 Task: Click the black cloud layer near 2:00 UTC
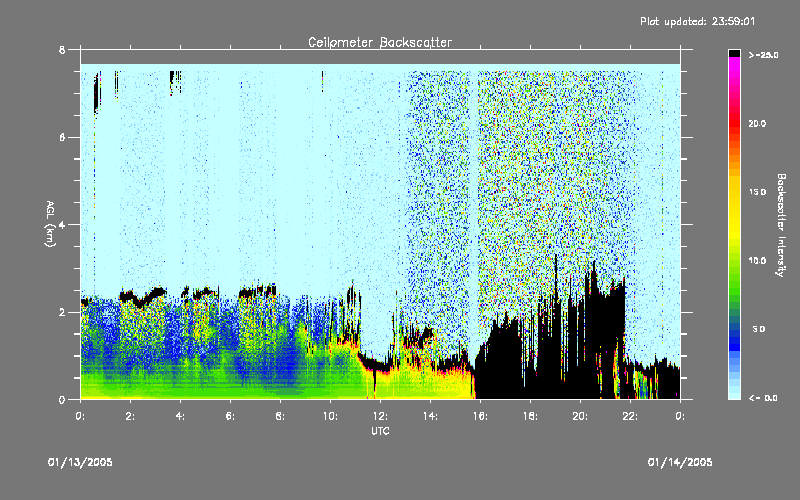tap(143, 296)
